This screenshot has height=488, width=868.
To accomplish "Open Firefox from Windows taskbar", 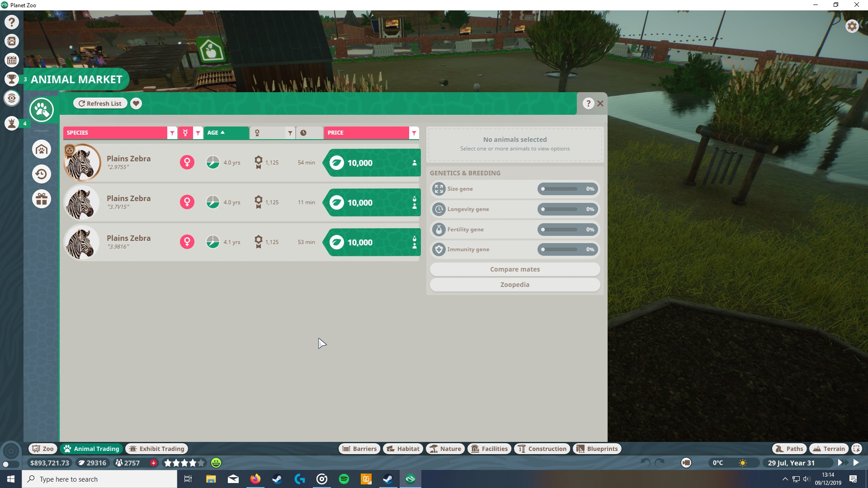I will pyautogui.click(x=255, y=479).
